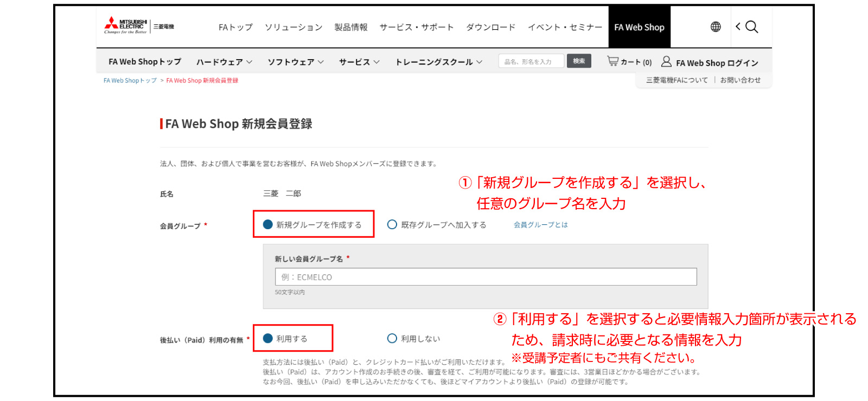
Task: Expand the トレーニングスクール dropdown
Action: point(438,62)
